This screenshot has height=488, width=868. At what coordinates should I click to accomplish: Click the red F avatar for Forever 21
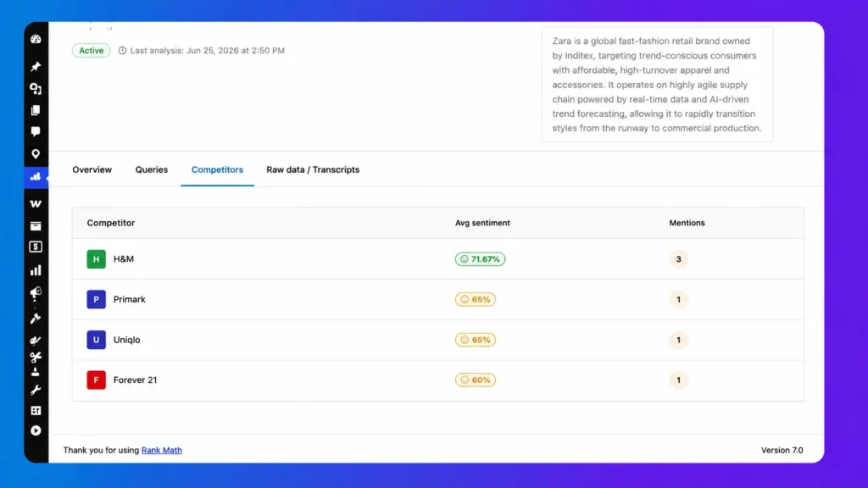pyautogui.click(x=97, y=380)
